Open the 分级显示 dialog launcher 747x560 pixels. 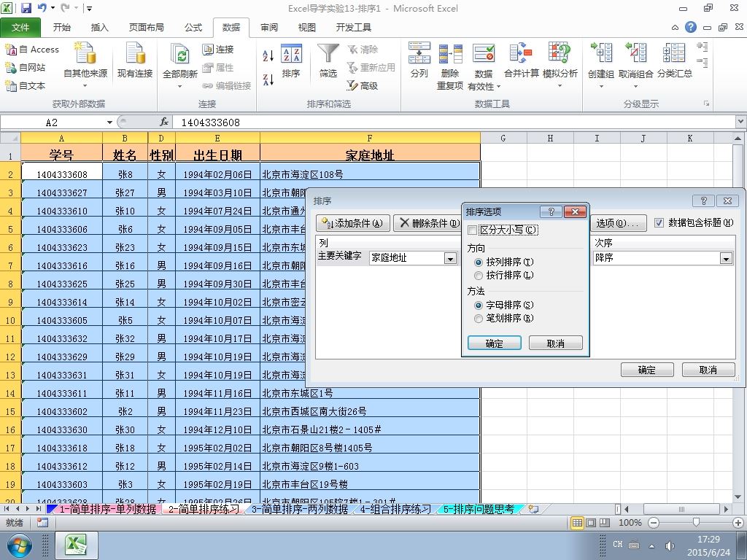[x=706, y=104]
